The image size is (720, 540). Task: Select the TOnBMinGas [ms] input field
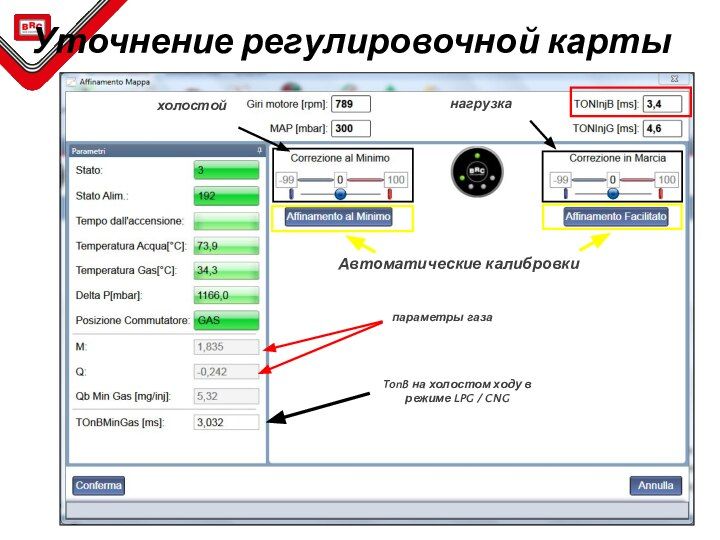(226, 422)
